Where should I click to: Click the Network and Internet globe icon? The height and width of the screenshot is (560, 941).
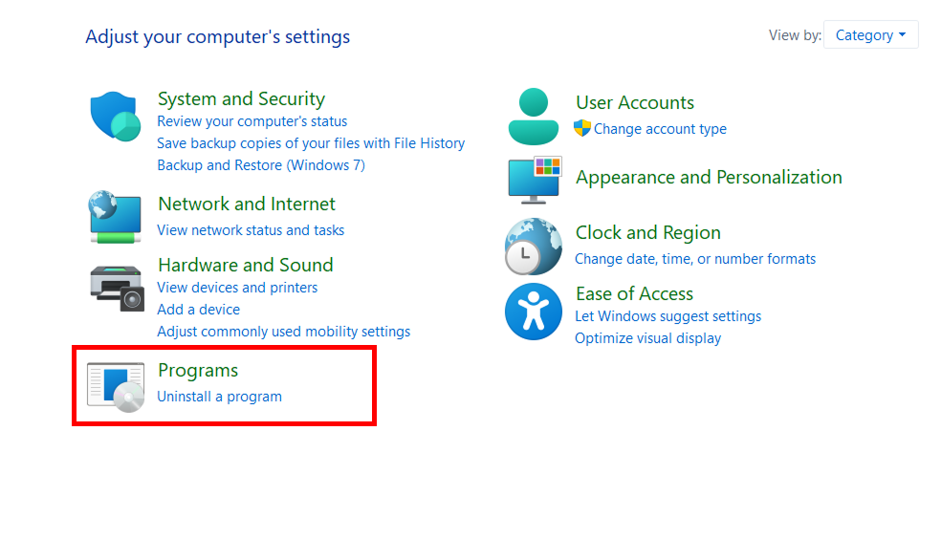(x=115, y=217)
